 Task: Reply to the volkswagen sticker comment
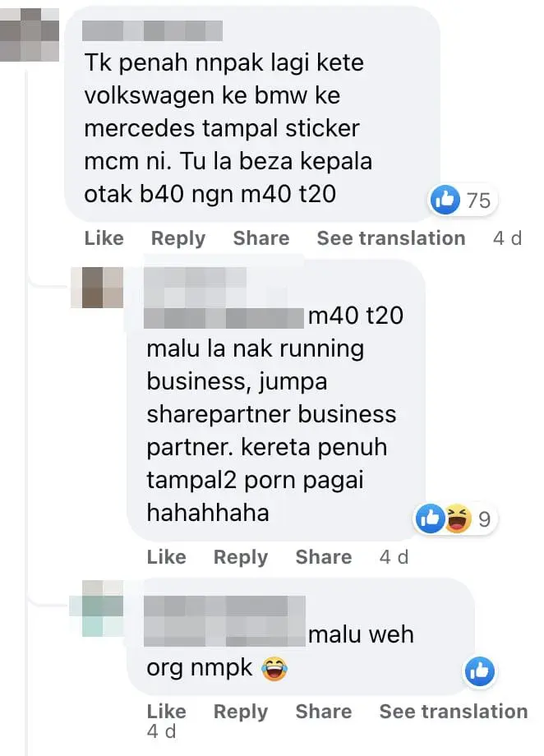tap(178, 238)
